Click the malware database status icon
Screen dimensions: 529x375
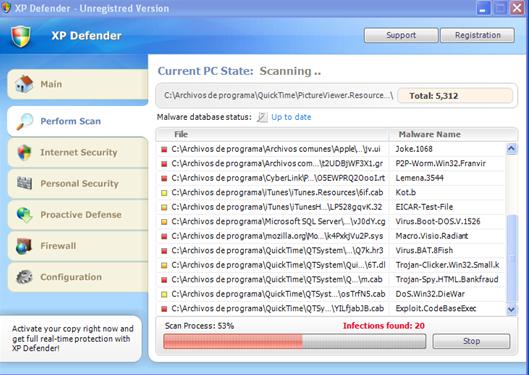point(262,117)
